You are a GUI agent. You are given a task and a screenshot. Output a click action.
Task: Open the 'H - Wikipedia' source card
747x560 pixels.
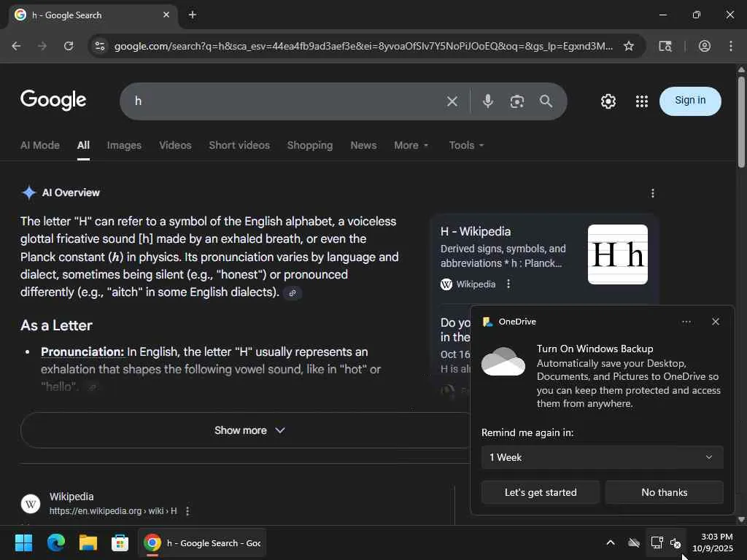tap(476, 231)
